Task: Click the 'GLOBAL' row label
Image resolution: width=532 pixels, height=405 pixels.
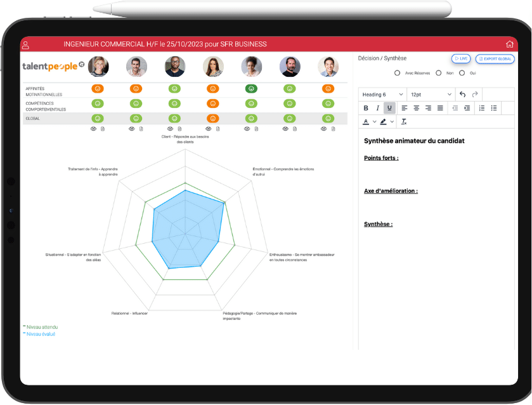Action: 32,119
